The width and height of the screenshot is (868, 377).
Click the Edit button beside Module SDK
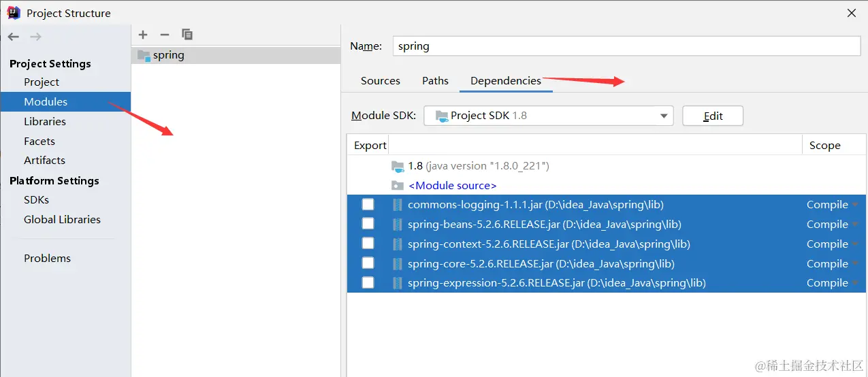(x=713, y=116)
